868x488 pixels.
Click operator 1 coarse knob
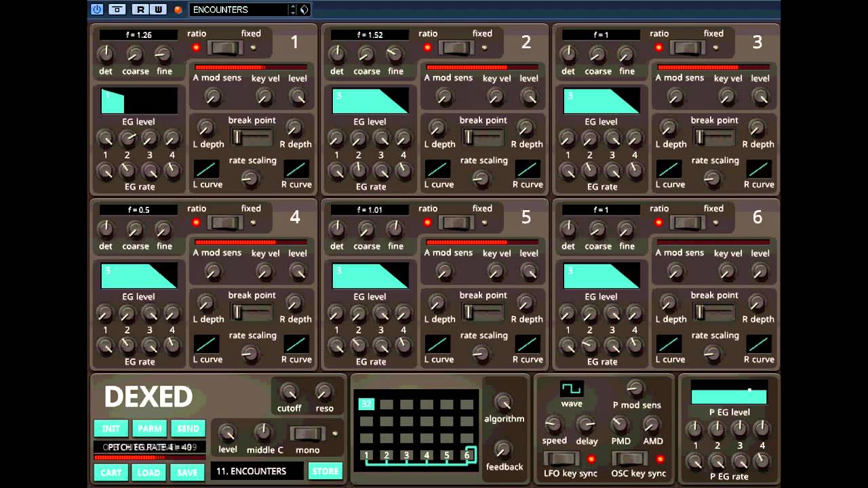click(x=135, y=54)
